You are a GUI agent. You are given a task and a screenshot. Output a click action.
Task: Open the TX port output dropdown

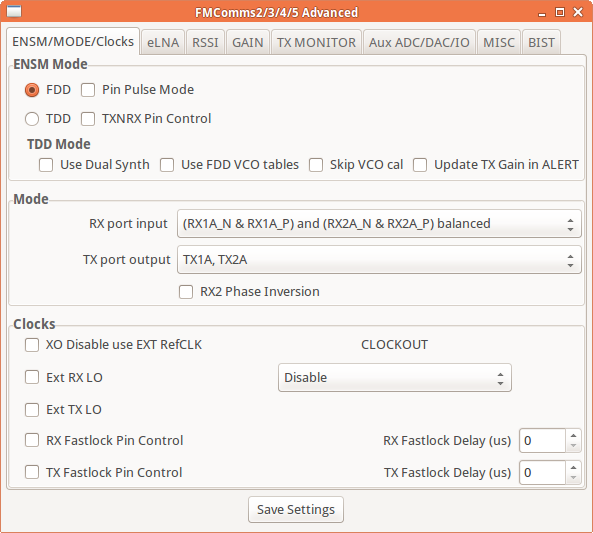point(379,260)
